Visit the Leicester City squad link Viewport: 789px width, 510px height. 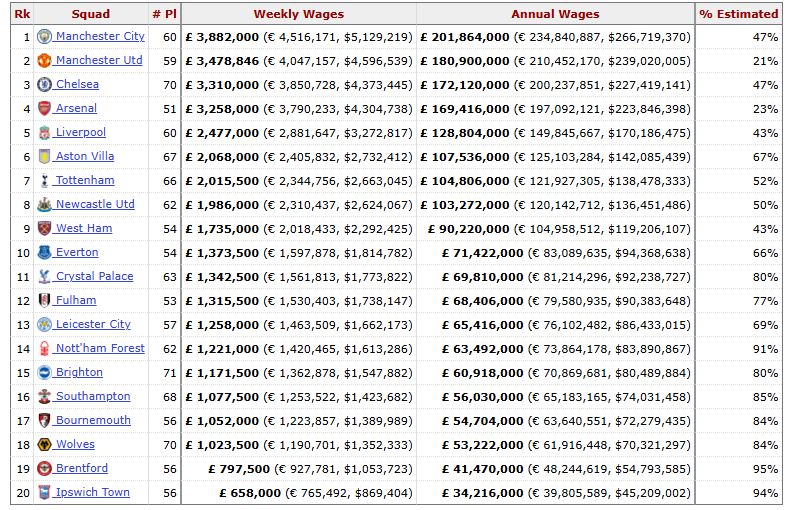(93, 324)
